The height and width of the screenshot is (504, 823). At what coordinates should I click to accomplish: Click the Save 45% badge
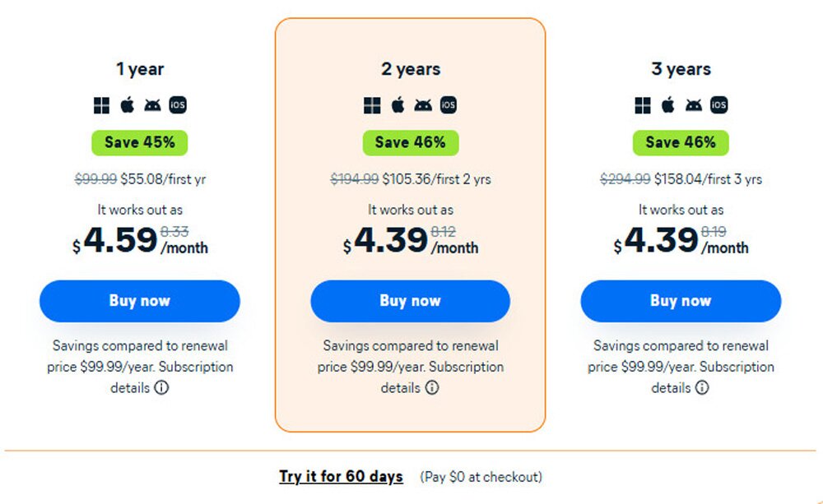pos(140,143)
